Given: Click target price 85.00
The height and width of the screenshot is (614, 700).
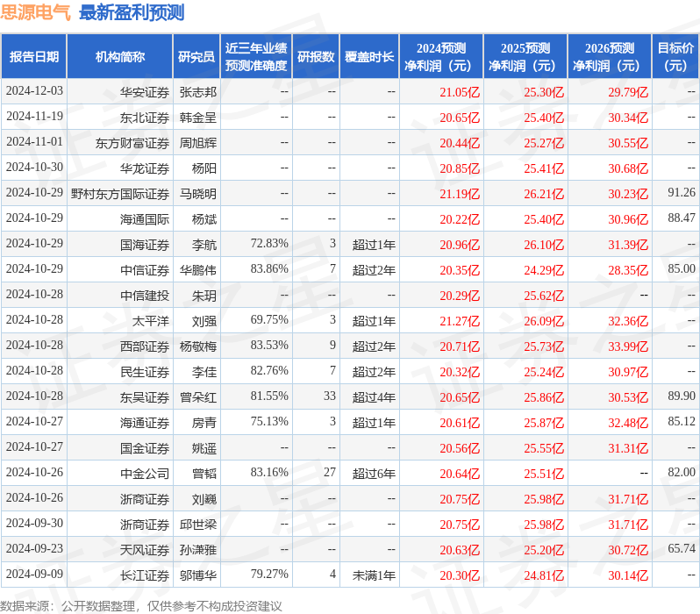Looking at the screenshot, I should tap(682, 268).
